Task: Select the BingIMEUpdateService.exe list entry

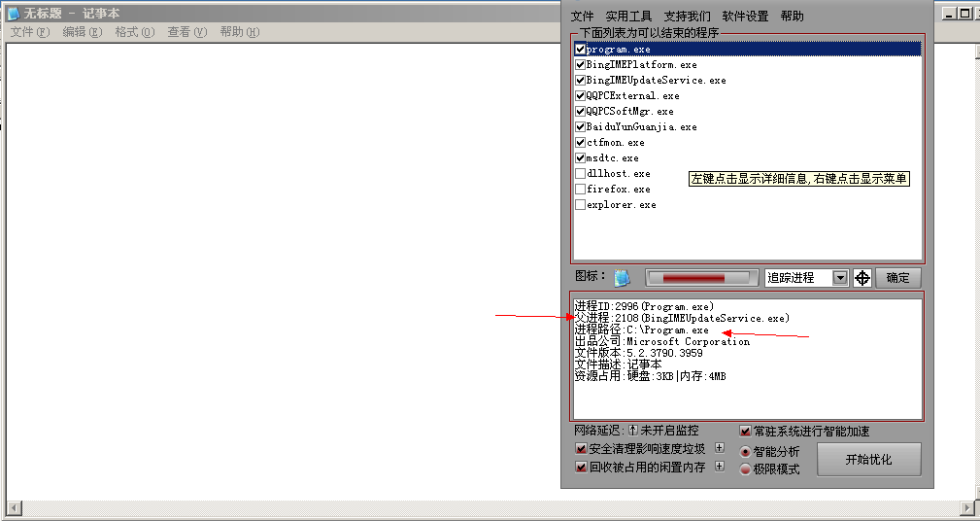Action: 657,80
